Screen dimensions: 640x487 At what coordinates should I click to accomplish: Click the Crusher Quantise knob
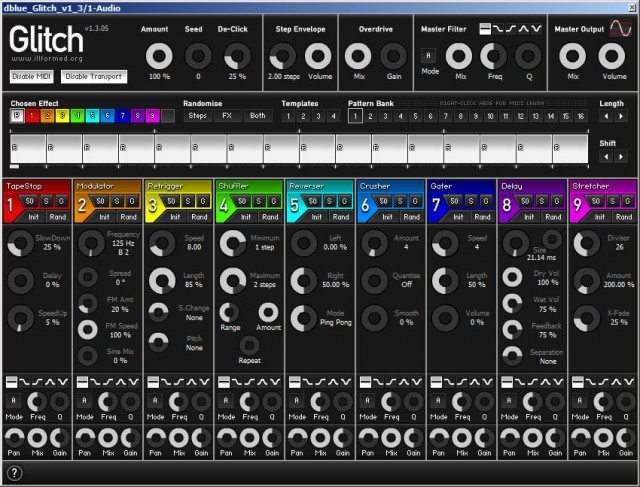tap(374, 281)
